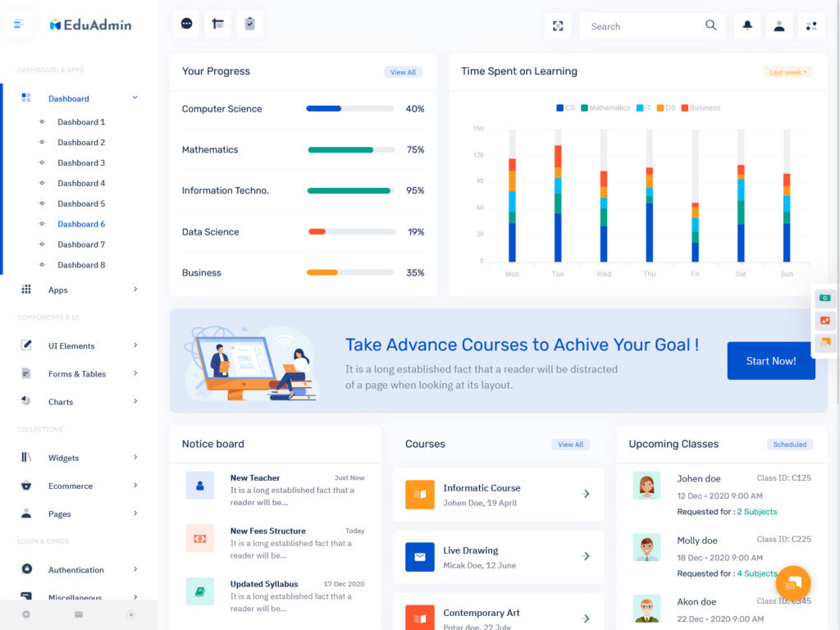Click the Start Now! button
Screen dimensions: 840x630
click(770, 360)
